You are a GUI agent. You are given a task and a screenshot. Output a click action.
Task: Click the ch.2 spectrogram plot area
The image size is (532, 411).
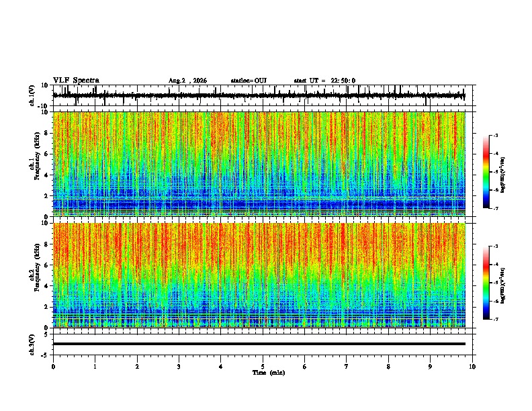click(x=259, y=275)
